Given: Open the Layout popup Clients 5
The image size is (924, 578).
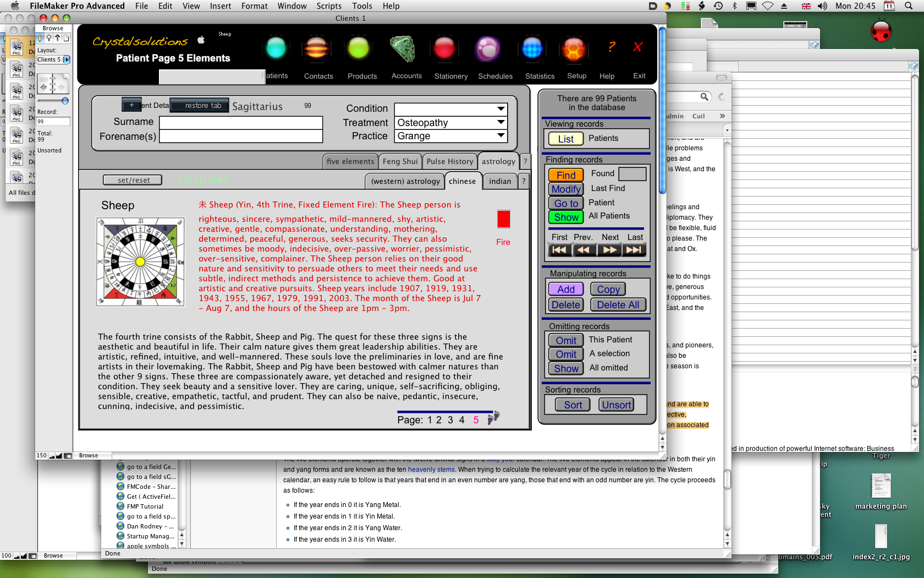Looking at the screenshot, I should tap(53, 59).
